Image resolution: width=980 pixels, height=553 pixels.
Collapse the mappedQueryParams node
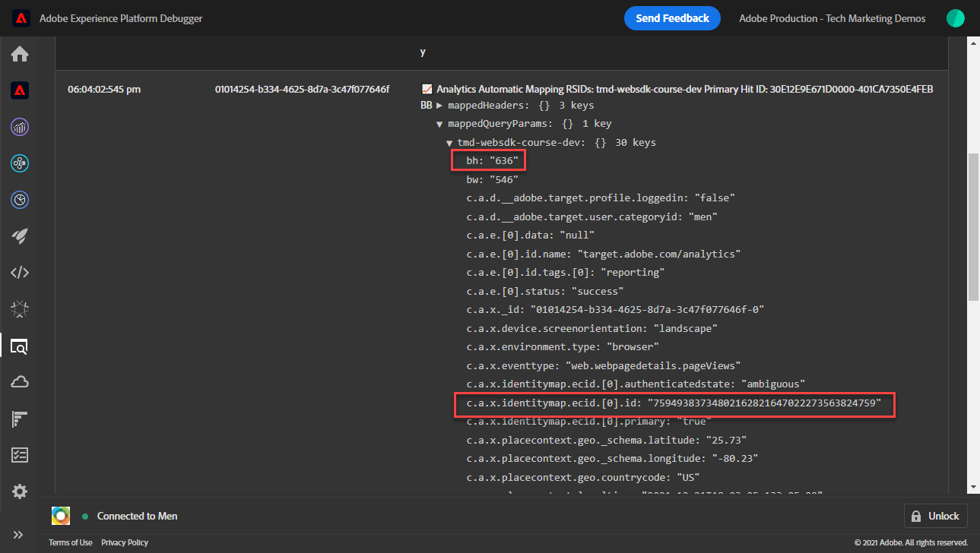(439, 124)
